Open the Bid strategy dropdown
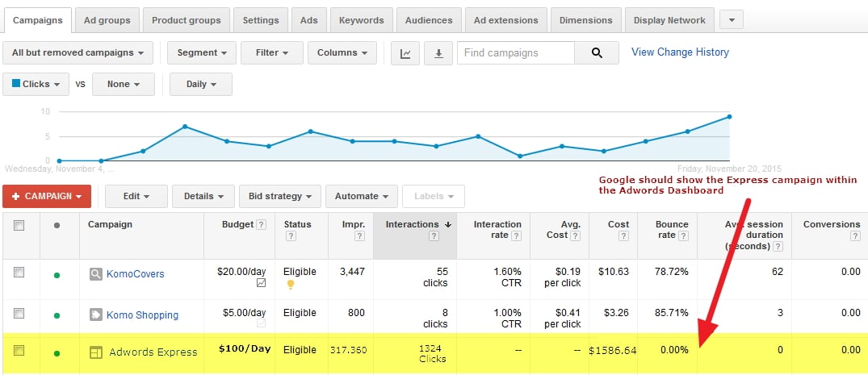 280,196
